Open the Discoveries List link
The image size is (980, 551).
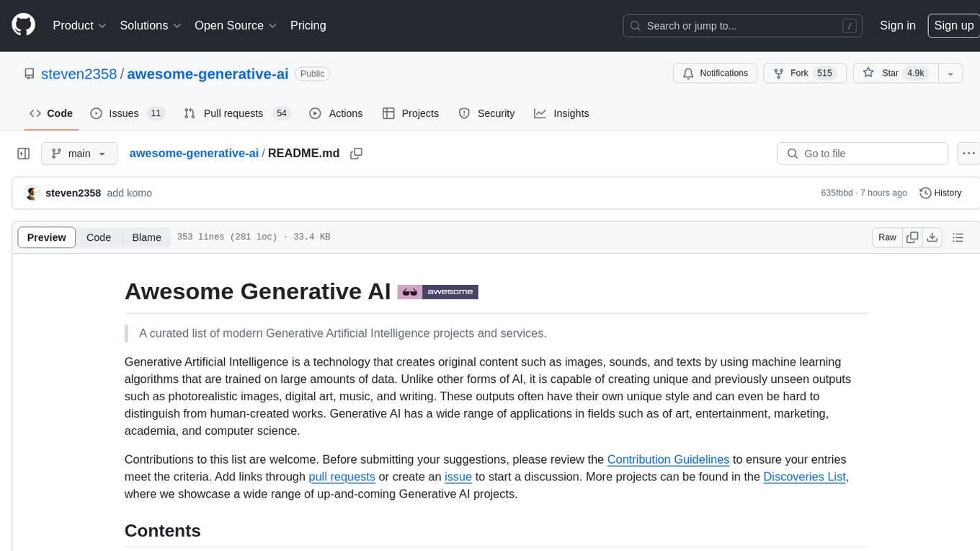tap(804, 477)
